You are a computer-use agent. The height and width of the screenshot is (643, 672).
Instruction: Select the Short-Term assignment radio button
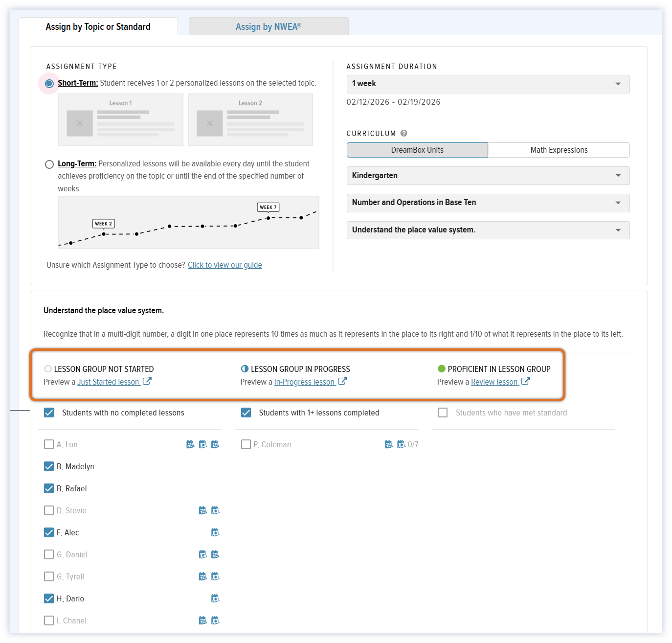(49, 84)
